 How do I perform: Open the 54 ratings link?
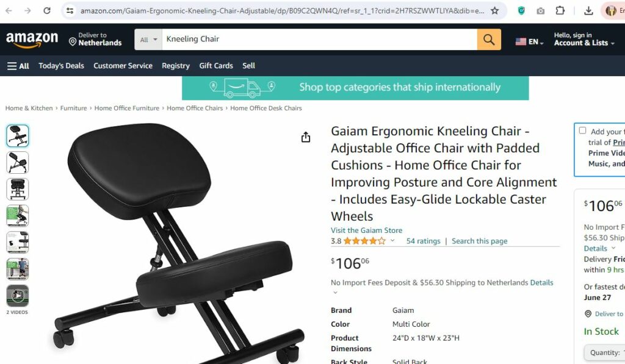click(424, 241)
